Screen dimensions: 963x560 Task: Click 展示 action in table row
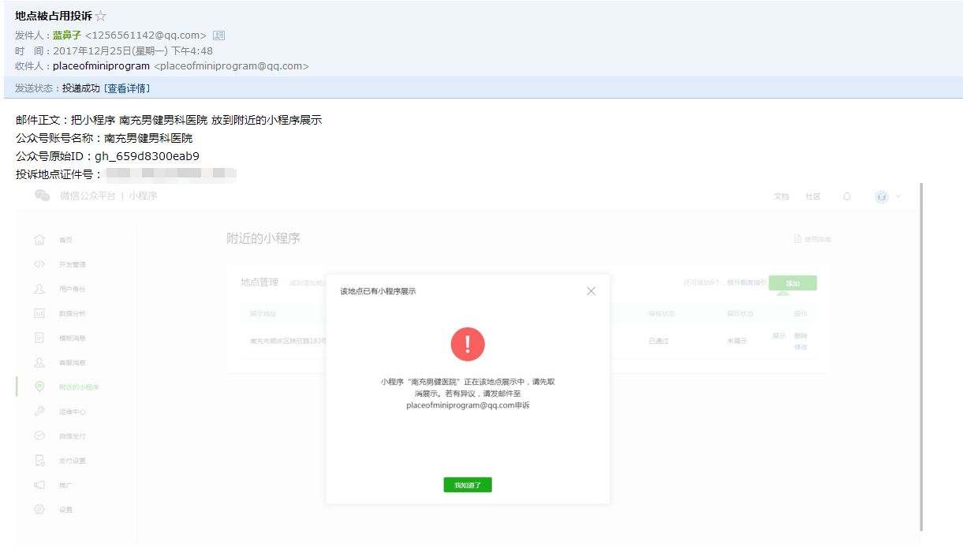pos(778,336)
